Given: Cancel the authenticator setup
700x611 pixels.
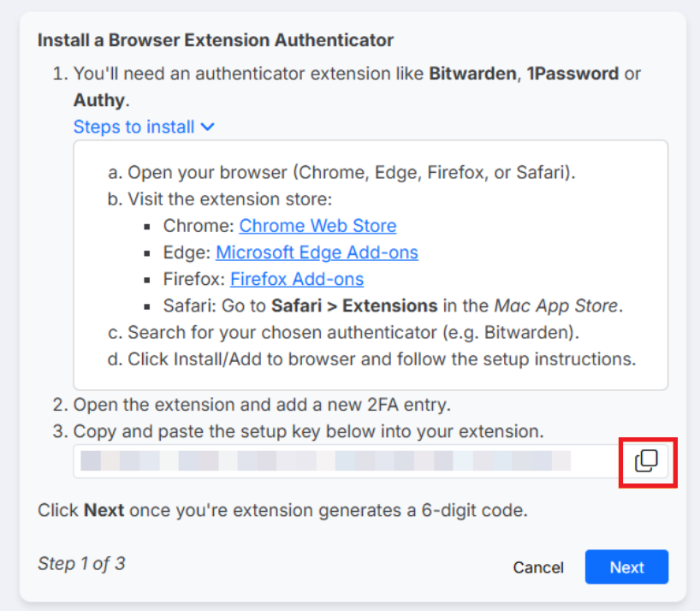Looking at the screenshot, I should 538,567.
